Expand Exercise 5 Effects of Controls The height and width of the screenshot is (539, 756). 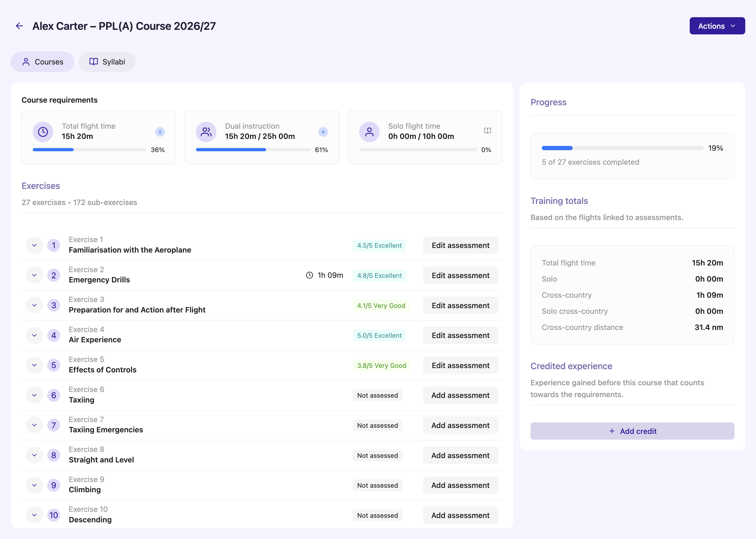34,365
